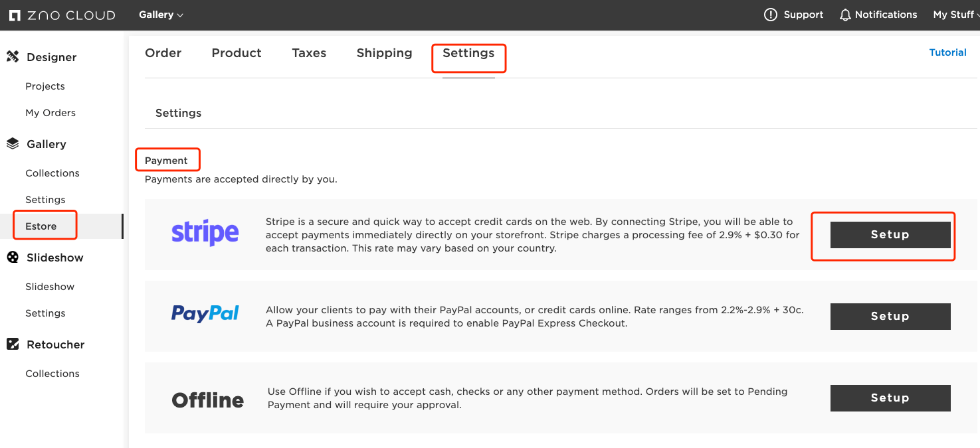Open Collections under Retoucher

(52, 374)
